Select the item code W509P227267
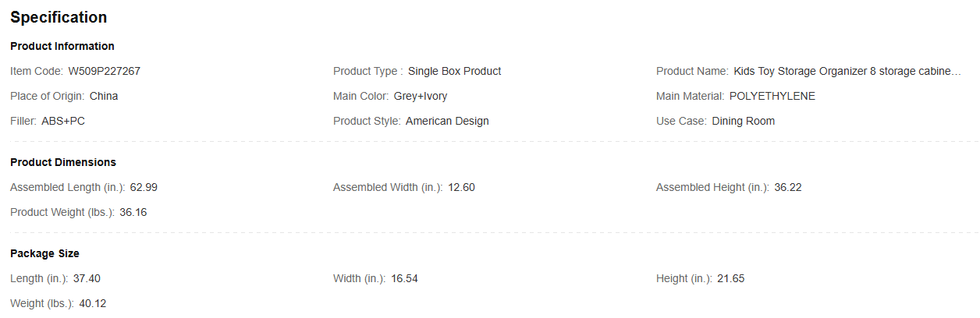This screenshot has width=980, height=318. tap(105, 71)
